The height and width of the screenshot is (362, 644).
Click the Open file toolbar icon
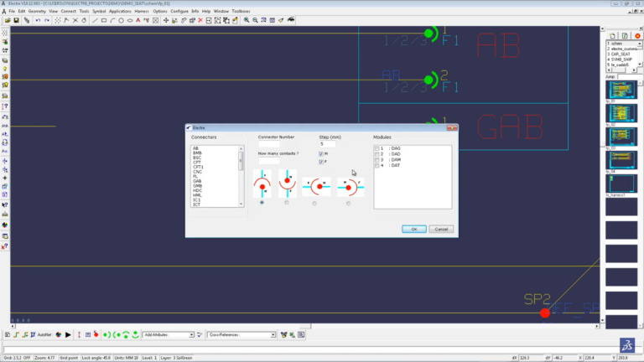(8, 20)
